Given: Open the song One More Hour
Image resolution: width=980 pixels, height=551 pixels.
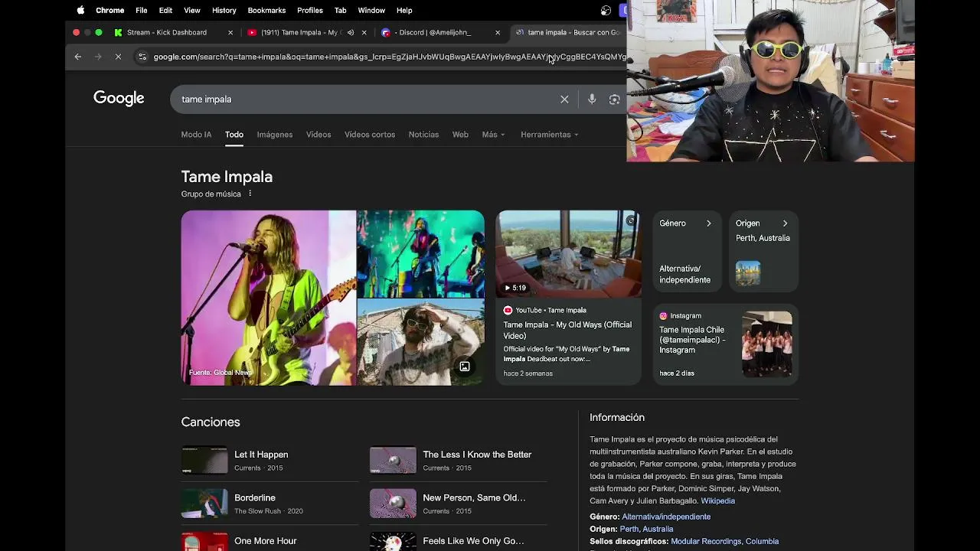Looking at the screenshot, I should coord(266,541).
